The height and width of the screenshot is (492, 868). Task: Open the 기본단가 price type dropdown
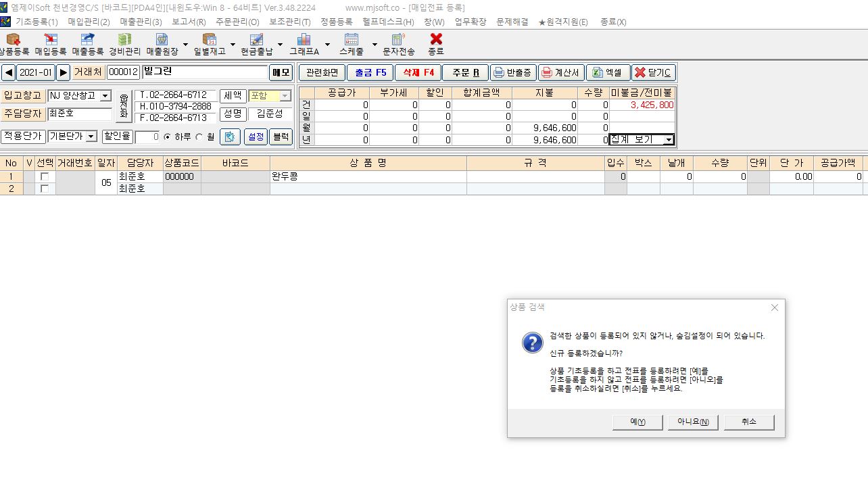91,137
